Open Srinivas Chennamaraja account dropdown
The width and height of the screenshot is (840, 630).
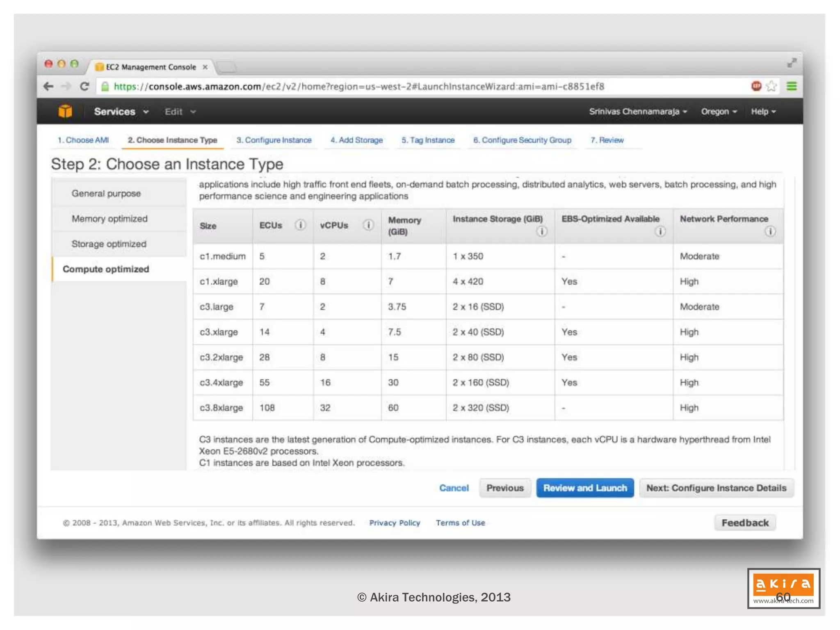[638, 112]
